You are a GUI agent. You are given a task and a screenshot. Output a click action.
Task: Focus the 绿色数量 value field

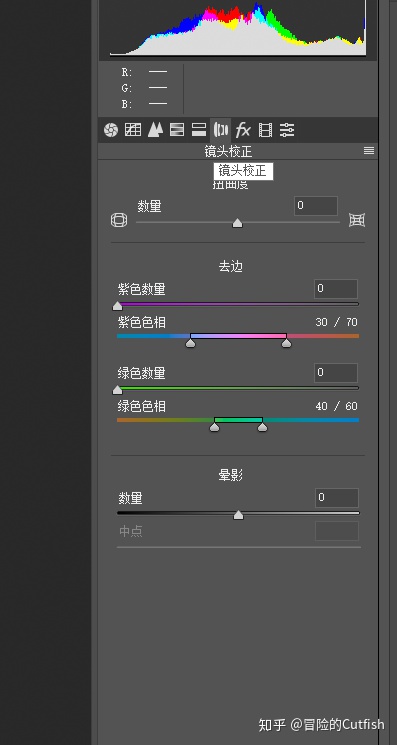pyautogui.click(x=336, y=373)
